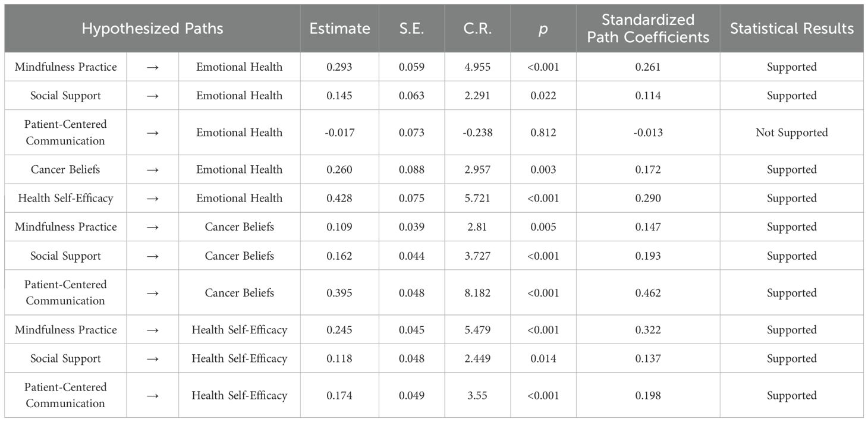Select the C.R. value 3.55
The width and height of the screenshot is (868, 422).
tap(477, 395)
